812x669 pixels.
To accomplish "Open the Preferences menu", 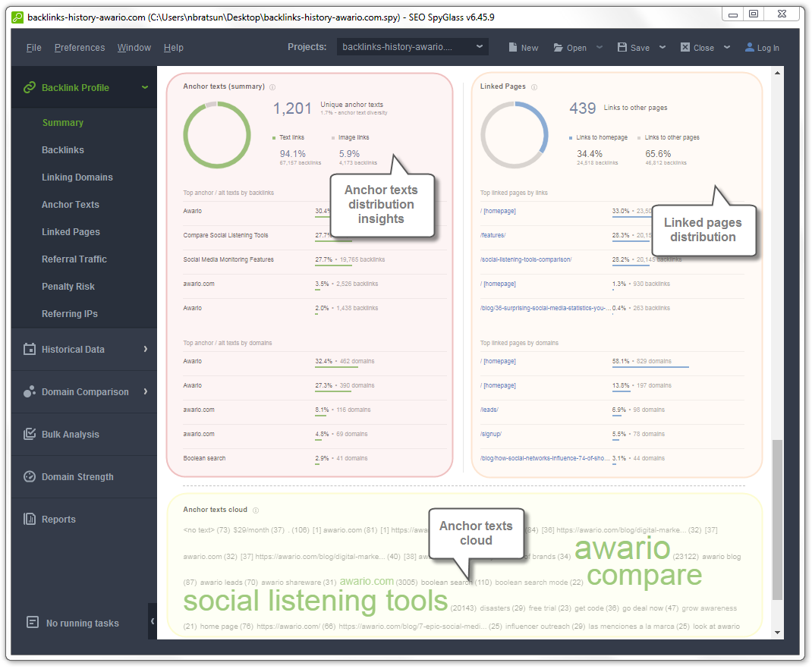I will (80, 48).
